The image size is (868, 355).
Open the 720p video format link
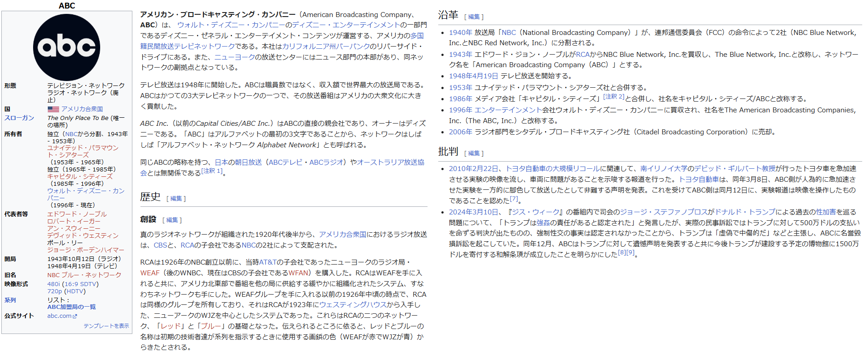tap(55, 291)
